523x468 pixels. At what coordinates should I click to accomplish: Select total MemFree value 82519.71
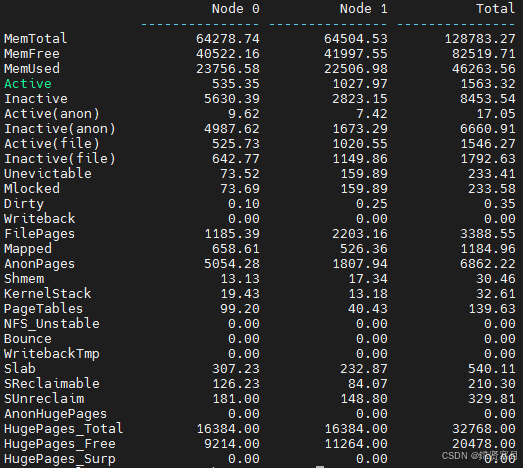(484, 54)
